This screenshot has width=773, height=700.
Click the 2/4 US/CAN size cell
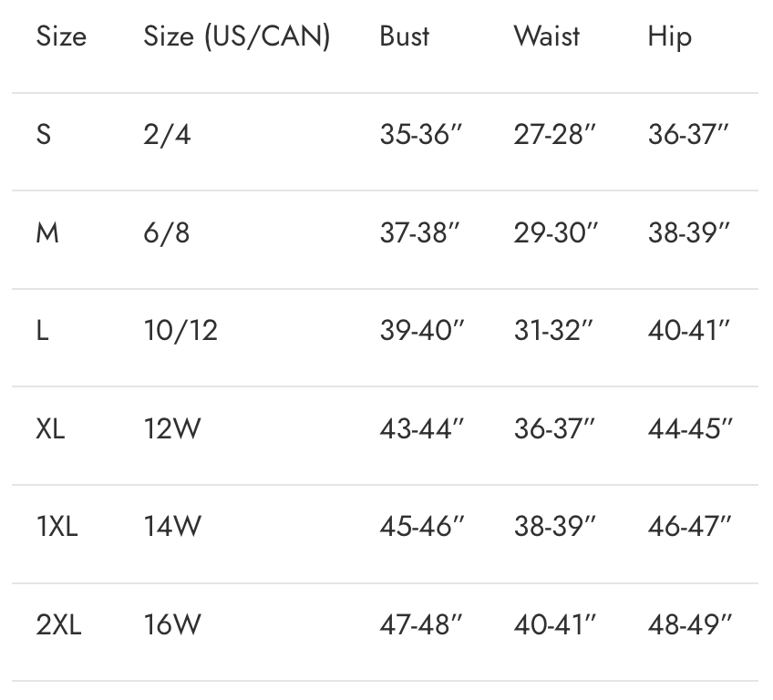pyautogui.click(x=167, y=135)
